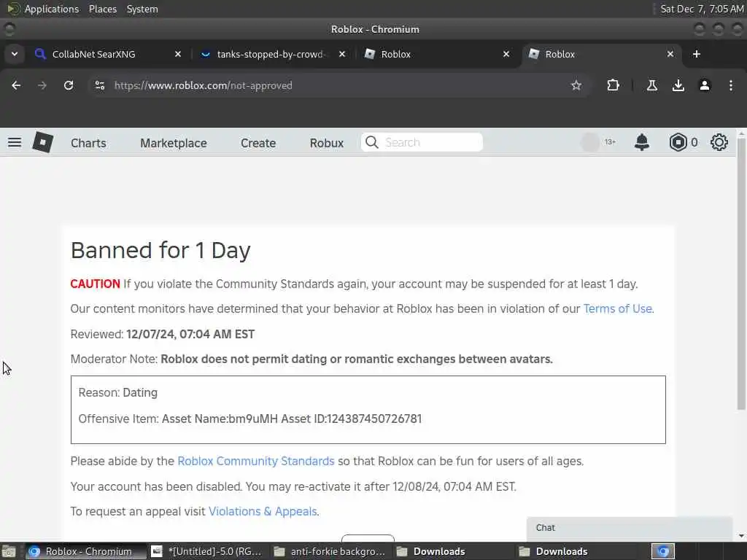747x560 pixels.
Task: Expand the tab search dropdown
Action: coord(15,54)
